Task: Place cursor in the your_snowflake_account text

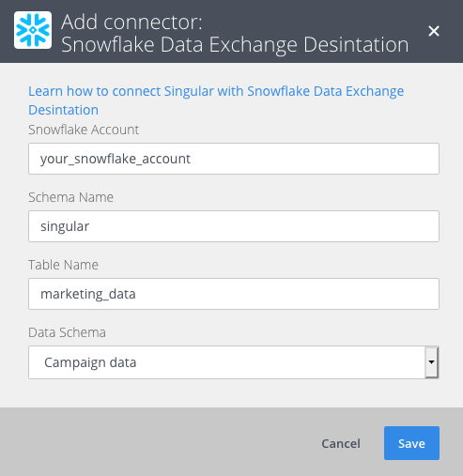Action: point(116,159)
